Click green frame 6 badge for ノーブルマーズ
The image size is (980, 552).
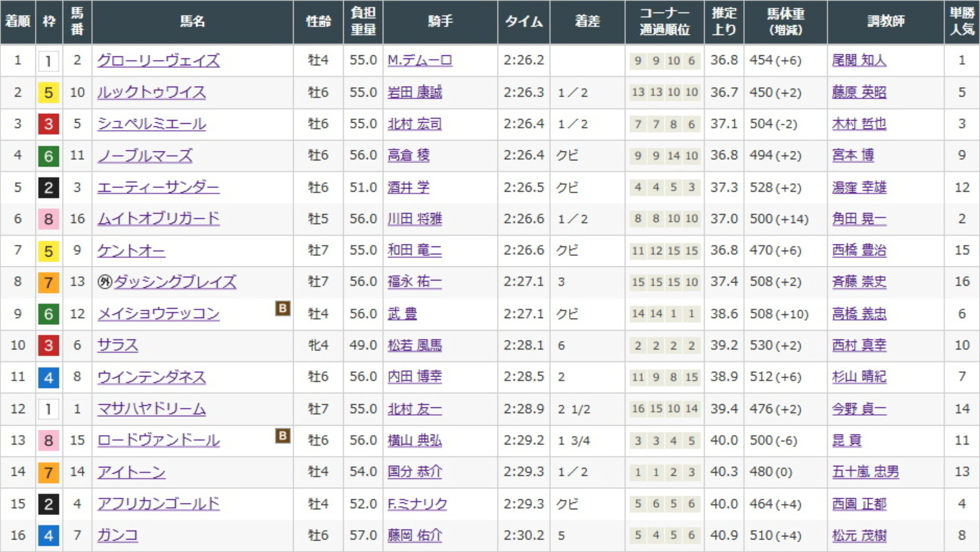coord(49,156)
